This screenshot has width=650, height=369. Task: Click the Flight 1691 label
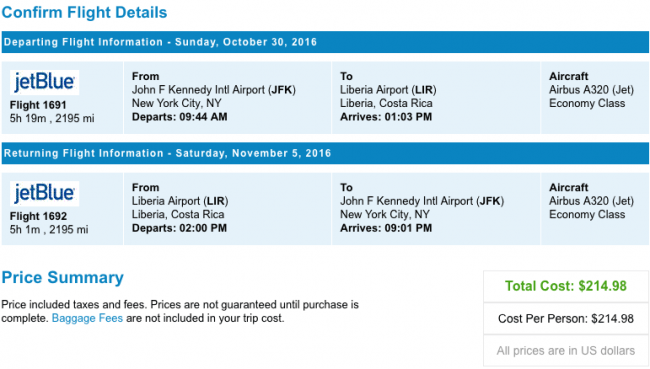pos(38,105)
